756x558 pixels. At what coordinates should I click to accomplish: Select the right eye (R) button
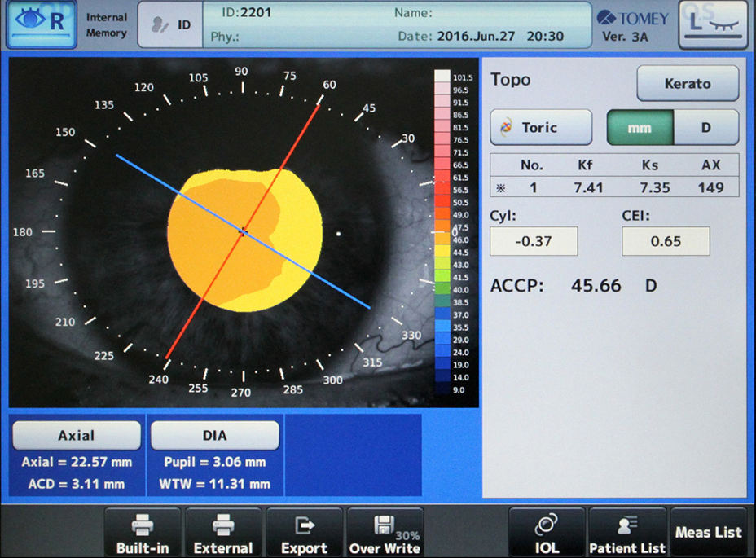click(42, 24)
